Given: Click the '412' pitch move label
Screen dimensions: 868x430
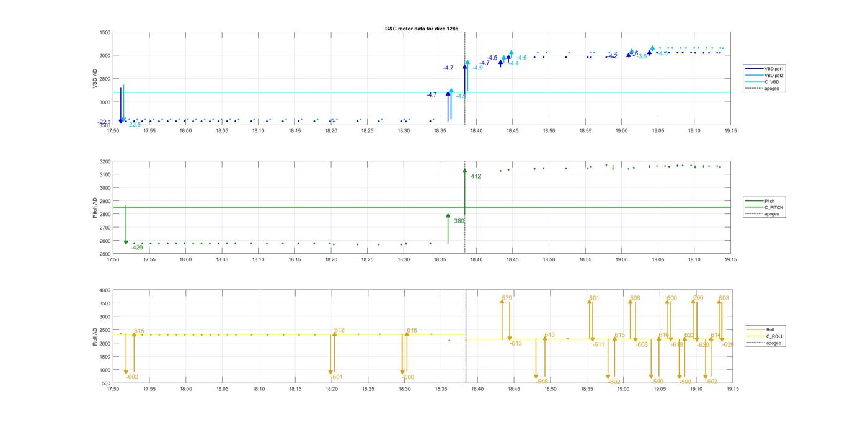Looking at the screenshot, I should 476,176.
